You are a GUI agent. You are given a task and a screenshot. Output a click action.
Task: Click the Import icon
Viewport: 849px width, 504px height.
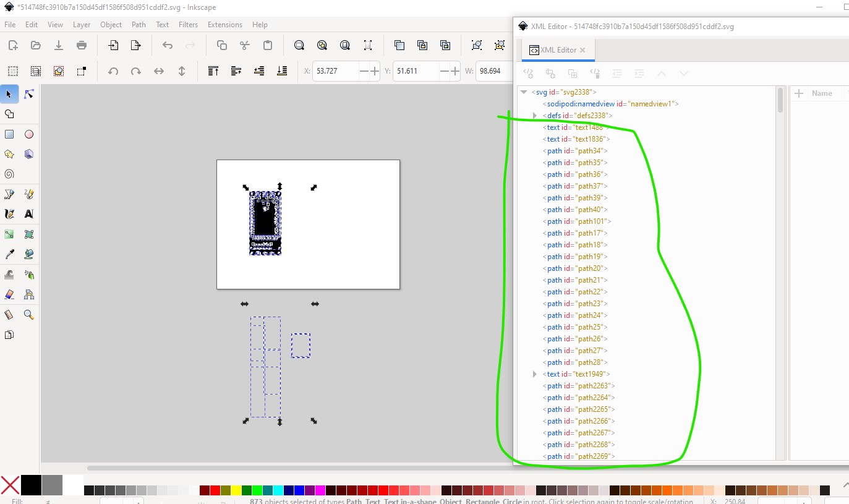coord(113,45)
